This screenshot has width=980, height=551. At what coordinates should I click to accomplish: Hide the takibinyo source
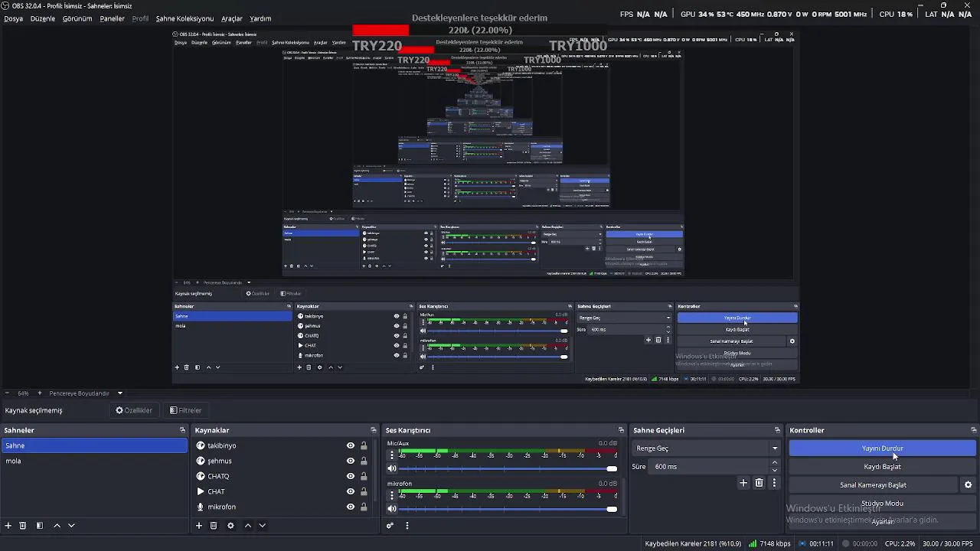click(351, 445)
